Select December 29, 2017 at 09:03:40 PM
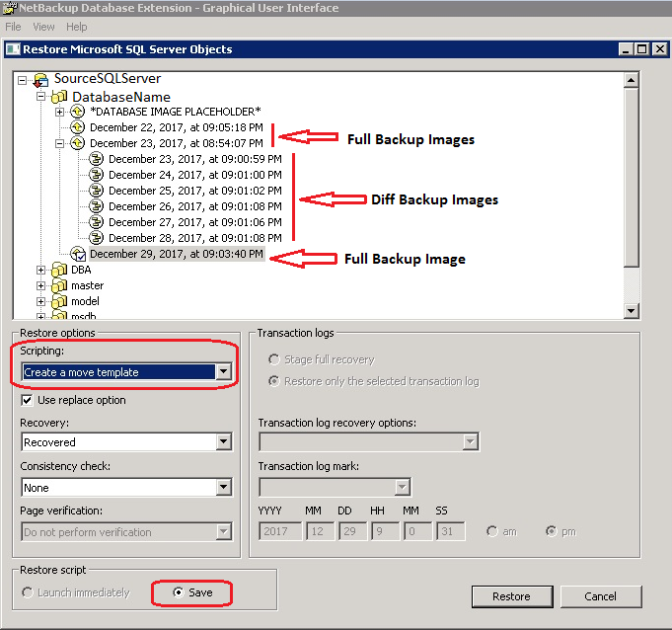 tap(177, 254)
